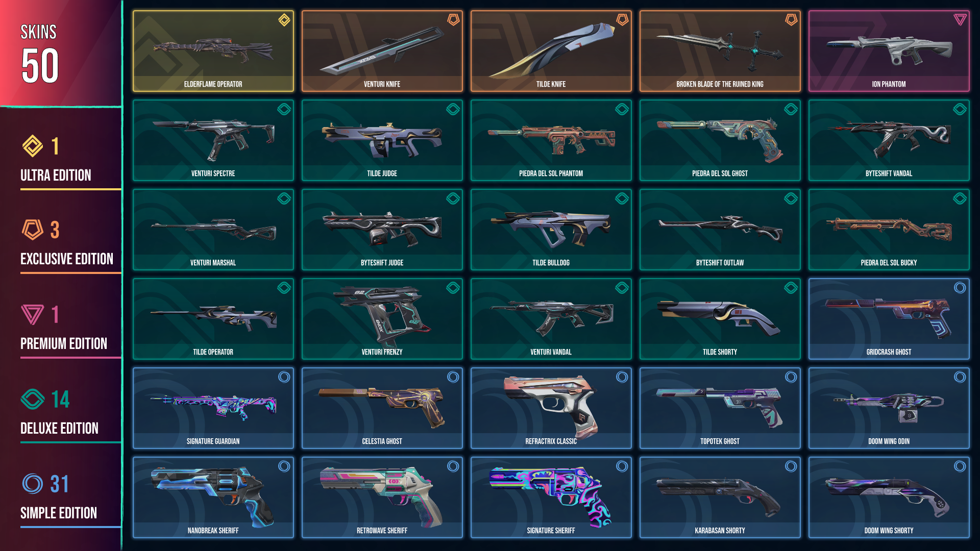Open the Venturi Frenzy skin card
980x551 pixels.
[382, 319]
